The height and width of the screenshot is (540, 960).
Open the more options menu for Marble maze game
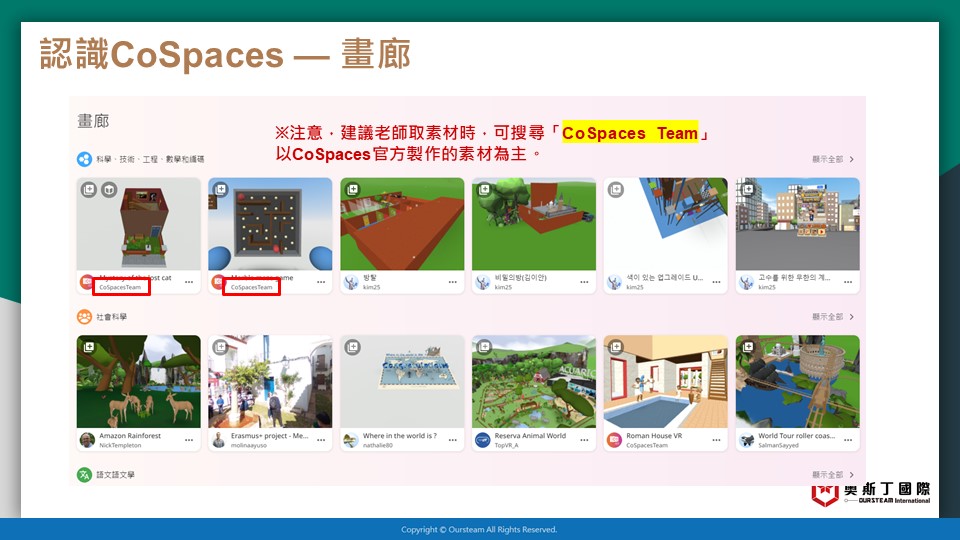(321, 282)
